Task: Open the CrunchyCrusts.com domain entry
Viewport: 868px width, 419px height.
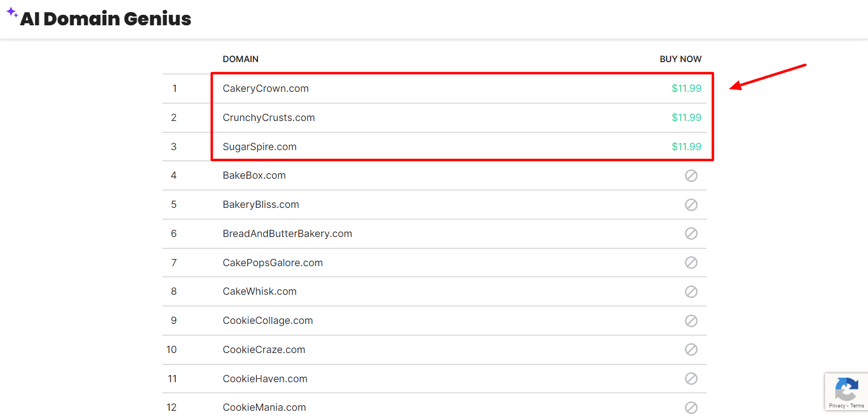Action: click(268, 118)
